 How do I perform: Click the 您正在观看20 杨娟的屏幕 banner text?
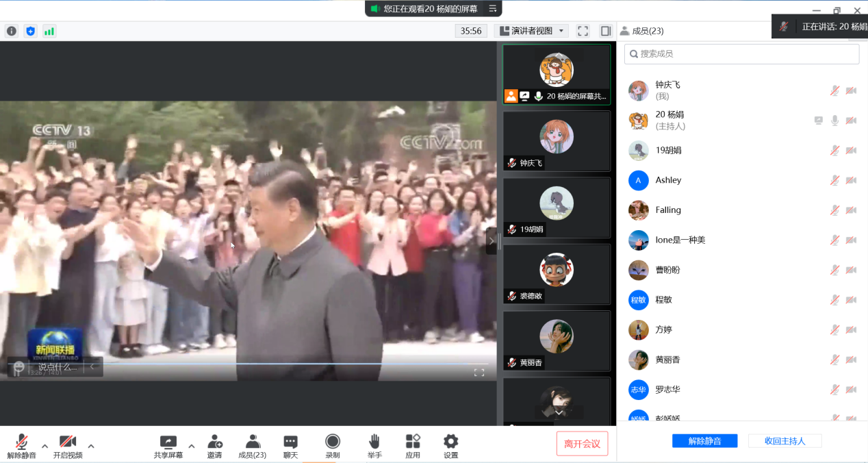click(x=431, y=8)
